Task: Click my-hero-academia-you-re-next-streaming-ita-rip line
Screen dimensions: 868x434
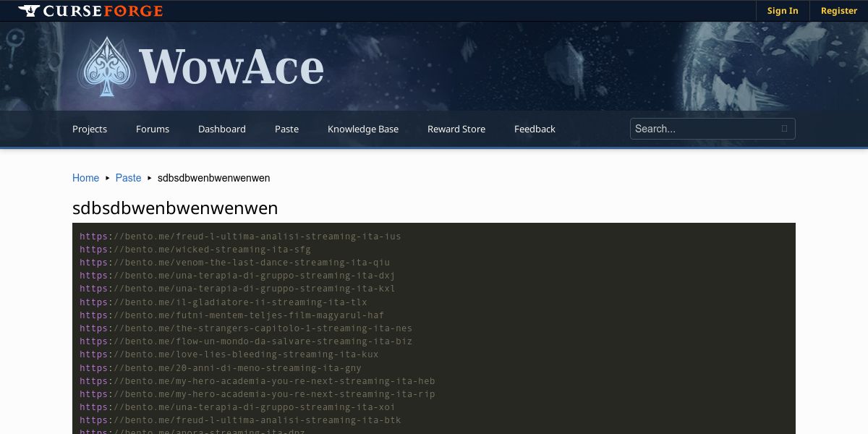Action: [x=258, y=394]
